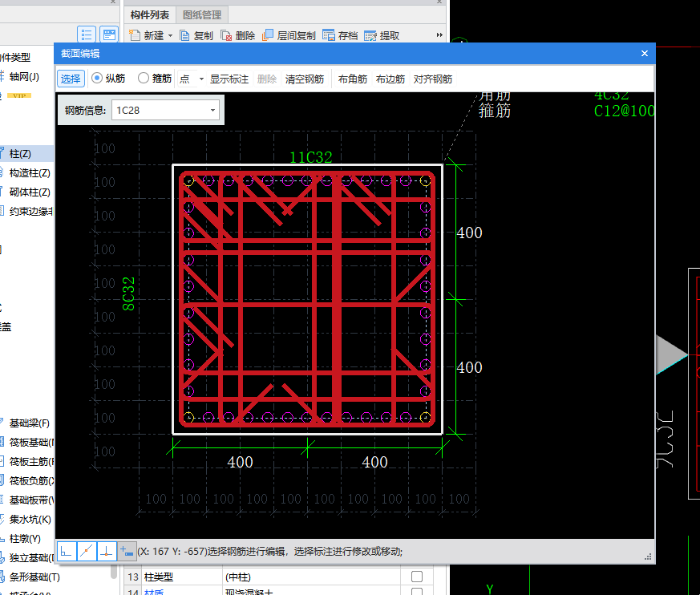Image resolution: width=700 pixels, height=595 pixels.
Task: Toggle the perpendicular snap icon in status bar
Action: 107,551
